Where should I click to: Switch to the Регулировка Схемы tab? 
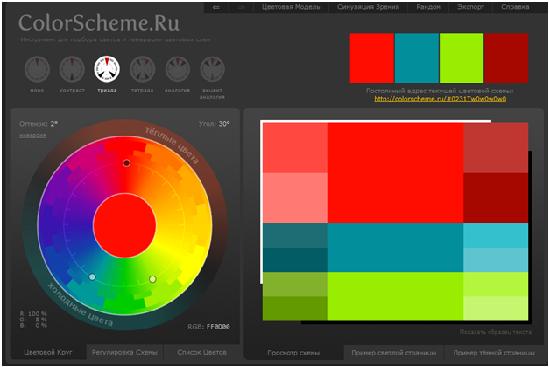tap(125, 352)
